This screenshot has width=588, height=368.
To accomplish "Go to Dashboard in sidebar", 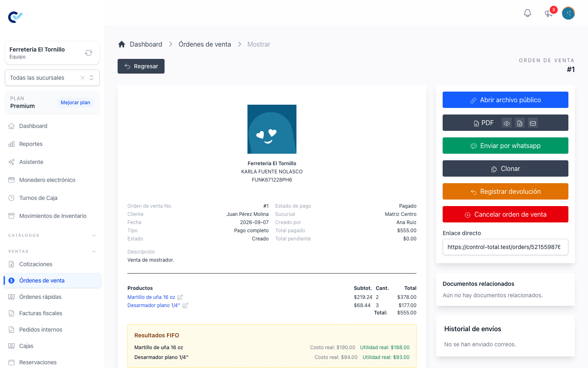I will tap(52, 126).
